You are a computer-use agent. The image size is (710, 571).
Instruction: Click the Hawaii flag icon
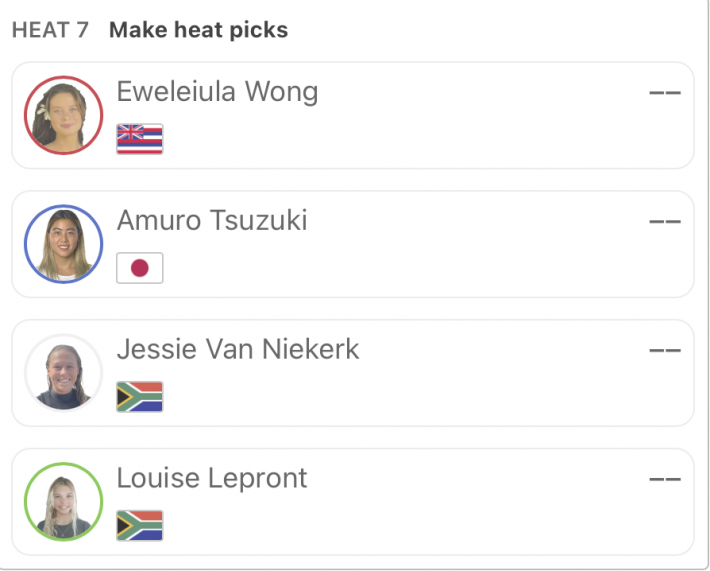coord(139,139)
